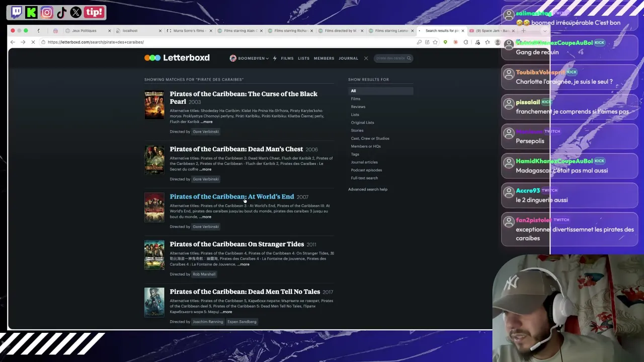This screenshot has height=362, width=644.
Task: Open the lightning bolt activity icon
Action: (275, 58)
